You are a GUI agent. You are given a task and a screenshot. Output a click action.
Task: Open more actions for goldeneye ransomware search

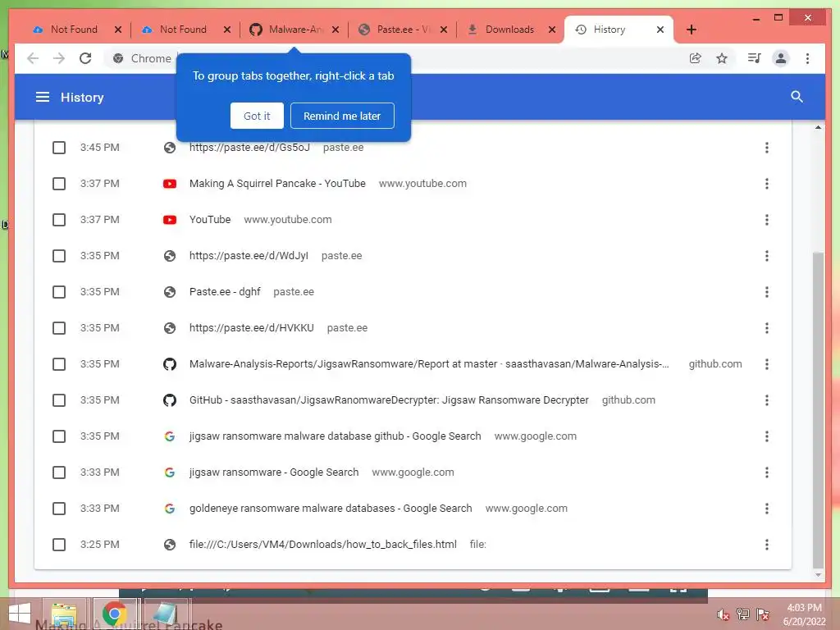767,509
